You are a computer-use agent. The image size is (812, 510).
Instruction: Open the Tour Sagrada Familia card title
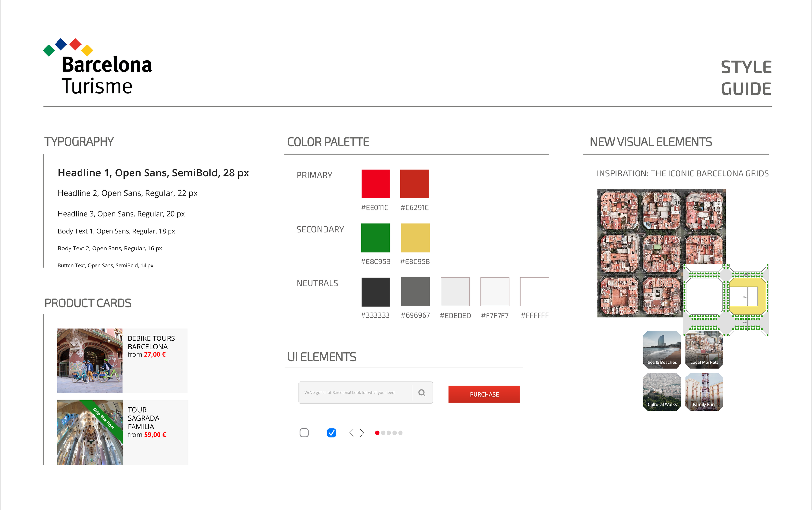(x=143, y=418)
